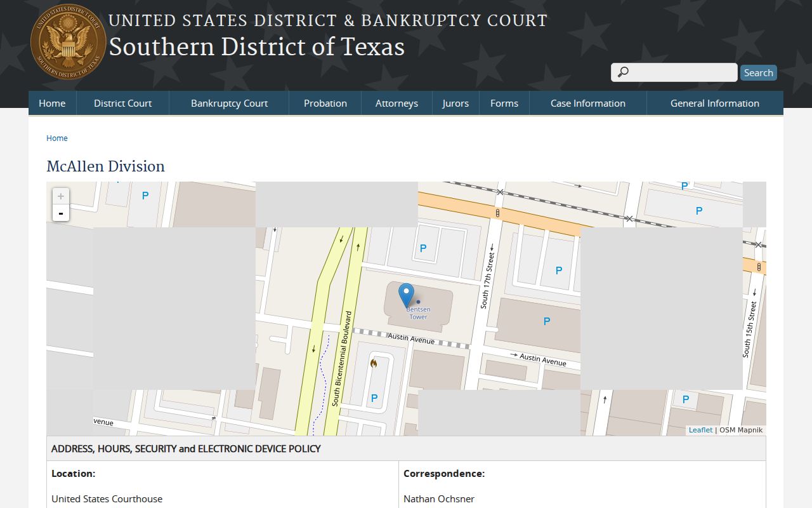The height and width of the screenshot is (508, 812).
Task: Click the parking icon north of Bentsen Tower
Action: (x=423, y=249)
